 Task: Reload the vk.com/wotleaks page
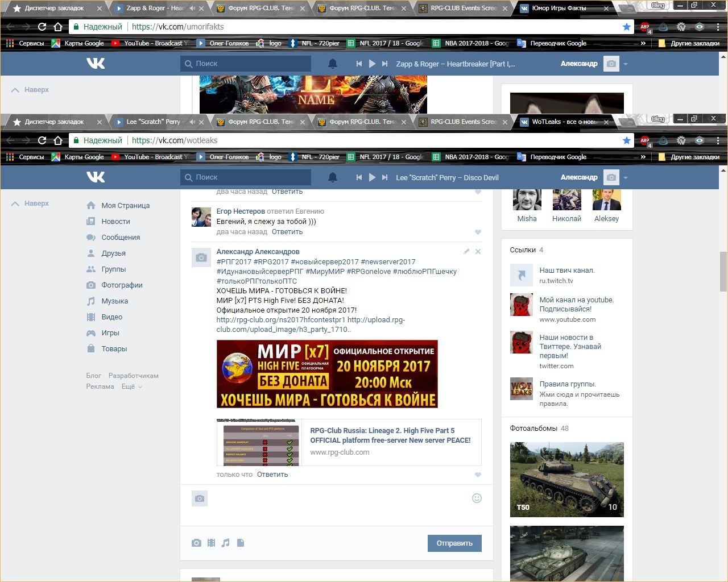pyautogui.click(x=42, y=140)
